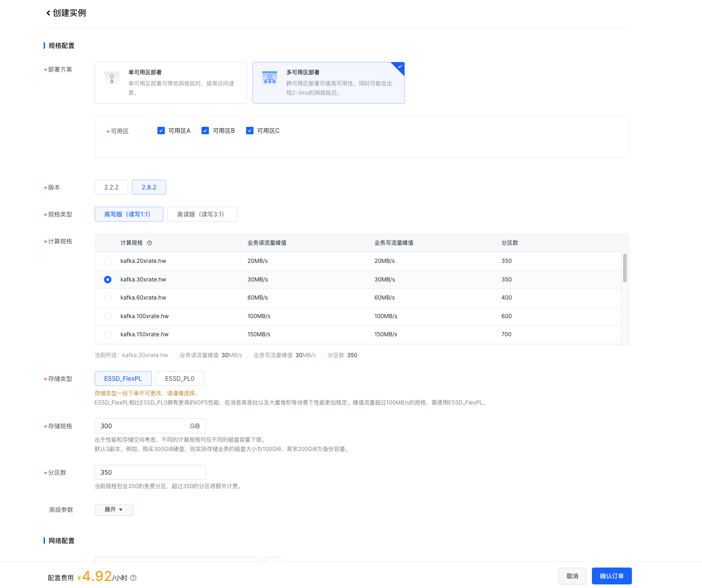Toggle the 可用区B checkbox
The width and height of the screenshot is (702, 588).
pos(205,131)
